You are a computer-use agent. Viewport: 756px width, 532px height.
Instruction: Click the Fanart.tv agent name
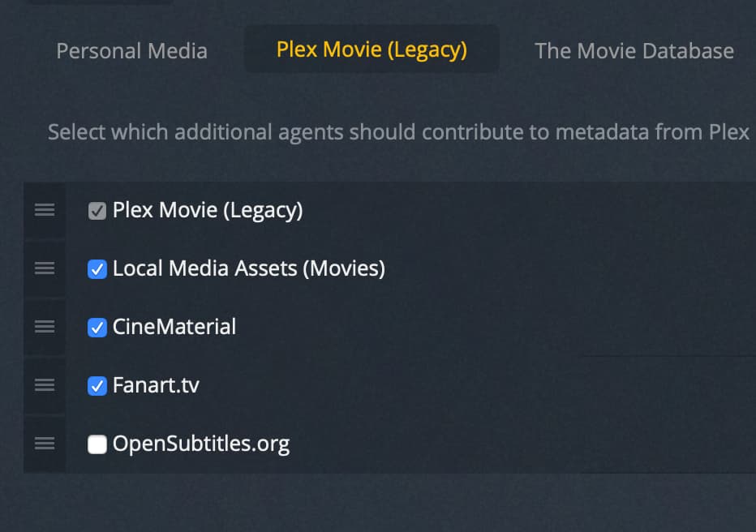click(x=156, y=385)
